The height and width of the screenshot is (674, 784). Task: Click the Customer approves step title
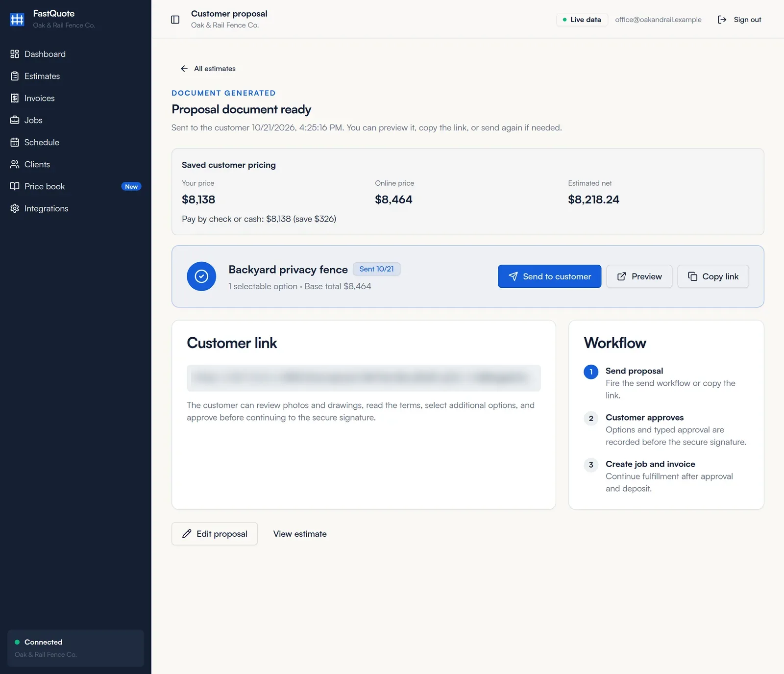[x=644, y=418]
